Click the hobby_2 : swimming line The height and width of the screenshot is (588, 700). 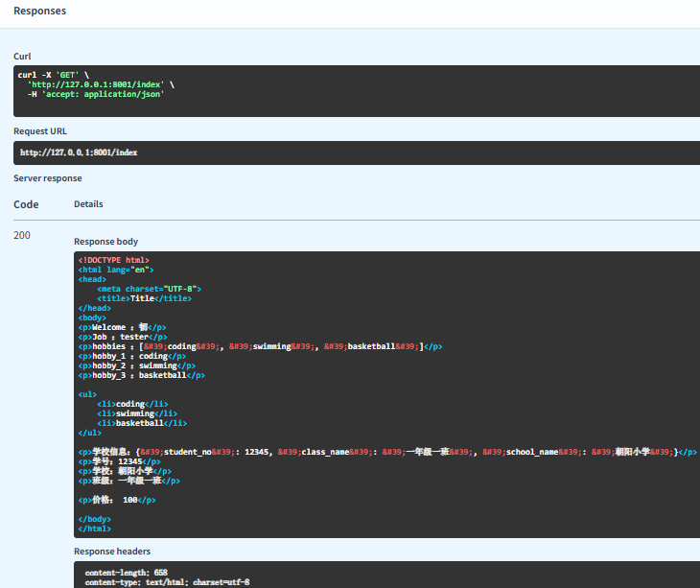pos(137,365)
